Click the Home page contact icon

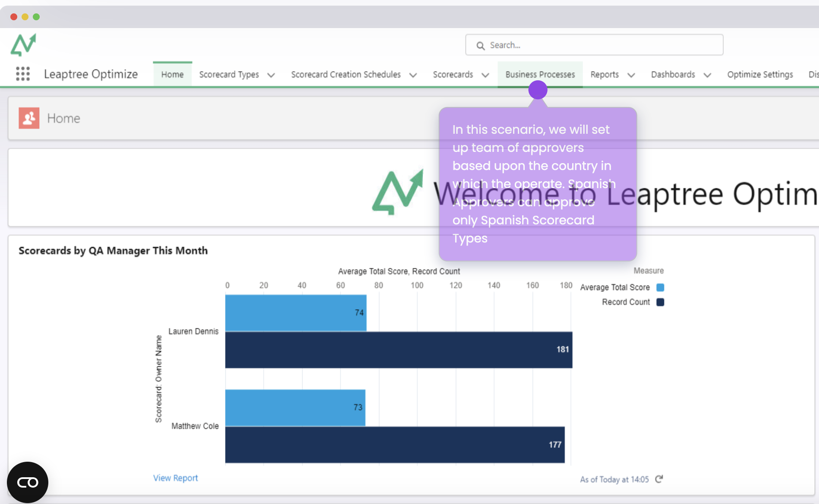coord(29,118)
